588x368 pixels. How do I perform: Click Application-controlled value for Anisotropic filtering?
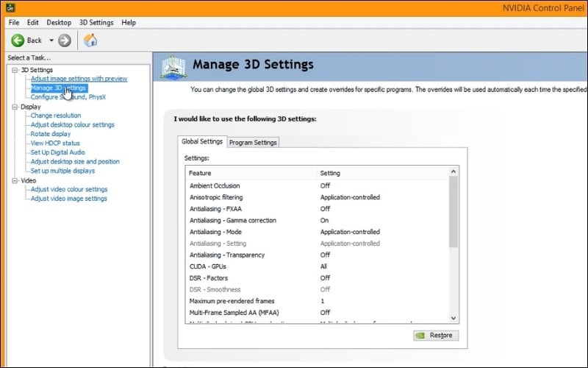click(350, 197)
